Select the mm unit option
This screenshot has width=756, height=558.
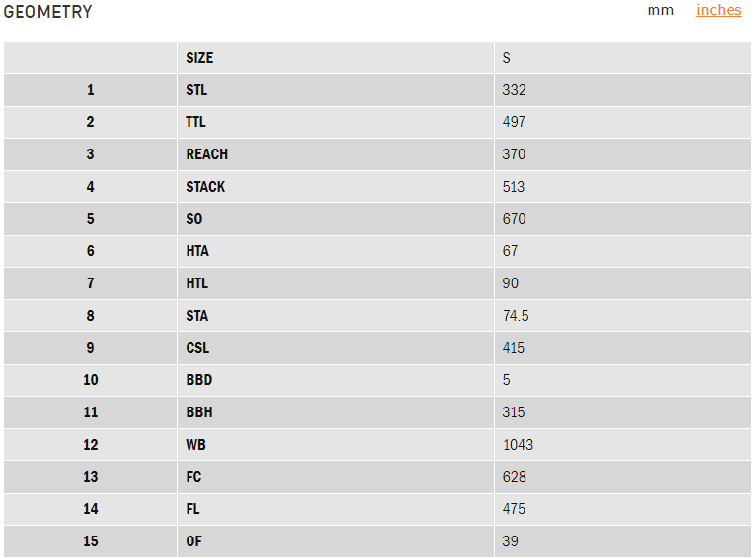tap(660, 10)
